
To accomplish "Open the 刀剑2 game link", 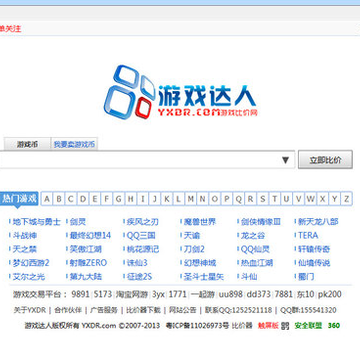I will tap(194, 249).
